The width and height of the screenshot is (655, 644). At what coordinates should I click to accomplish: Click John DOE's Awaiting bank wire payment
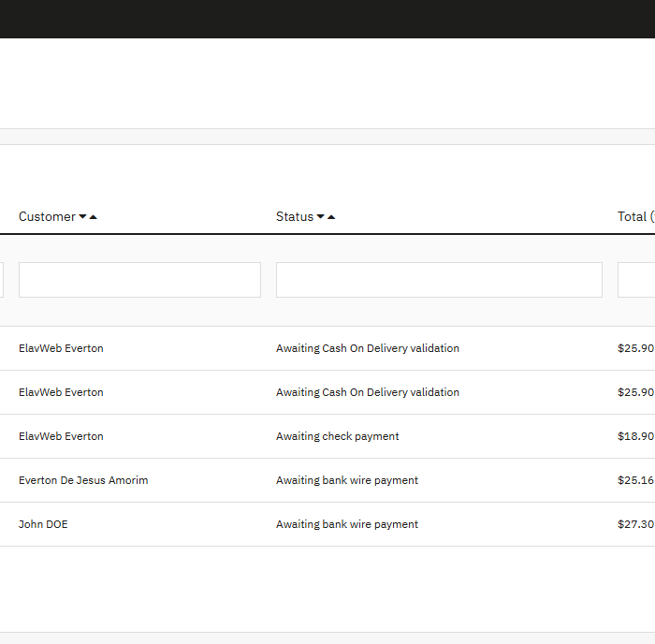pyautogui.click(x=347, y=524)
